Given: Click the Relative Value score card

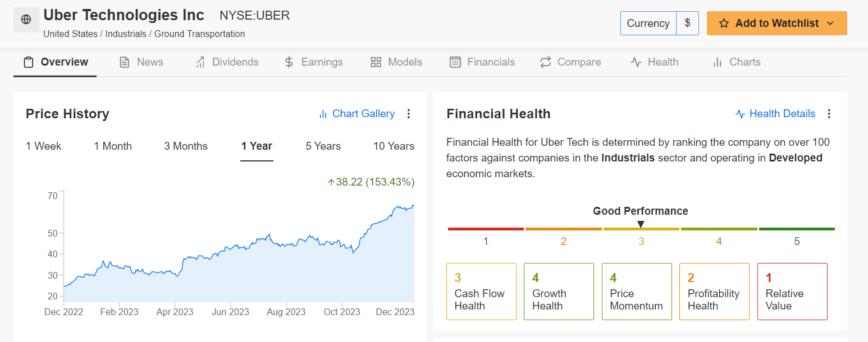Looking at the screenshot, I should point(792,292).
